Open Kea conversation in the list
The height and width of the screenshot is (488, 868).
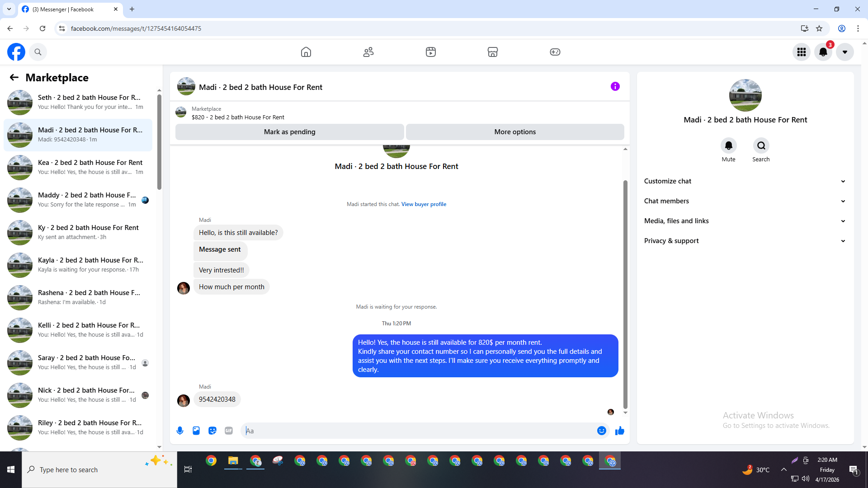tap(78, 168)
